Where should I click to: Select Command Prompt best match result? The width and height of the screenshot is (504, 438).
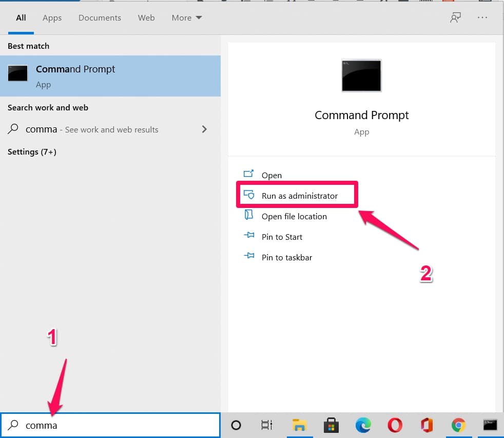(x=110, y=76)
